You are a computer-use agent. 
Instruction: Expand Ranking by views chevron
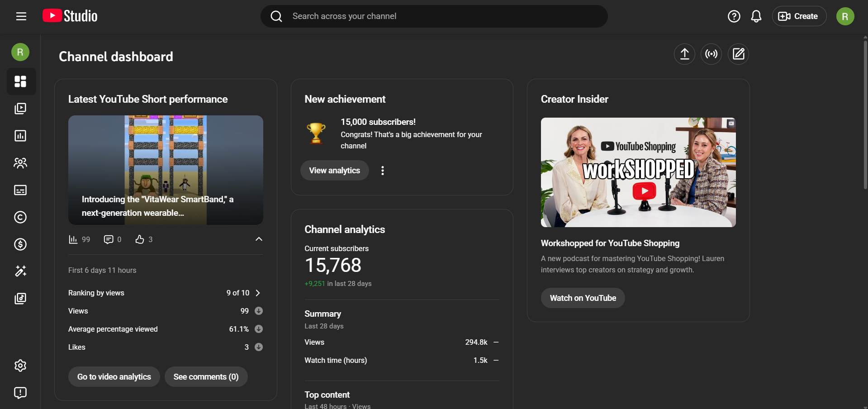[x=258, y=293]
